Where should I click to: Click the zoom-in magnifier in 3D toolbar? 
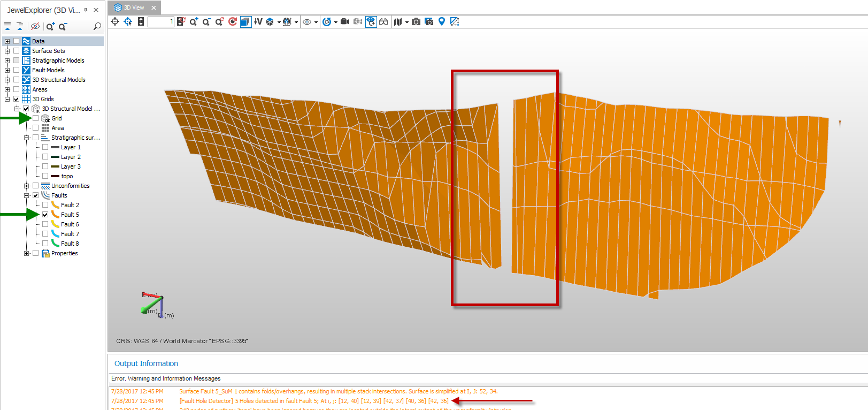[x=194, y=22]
